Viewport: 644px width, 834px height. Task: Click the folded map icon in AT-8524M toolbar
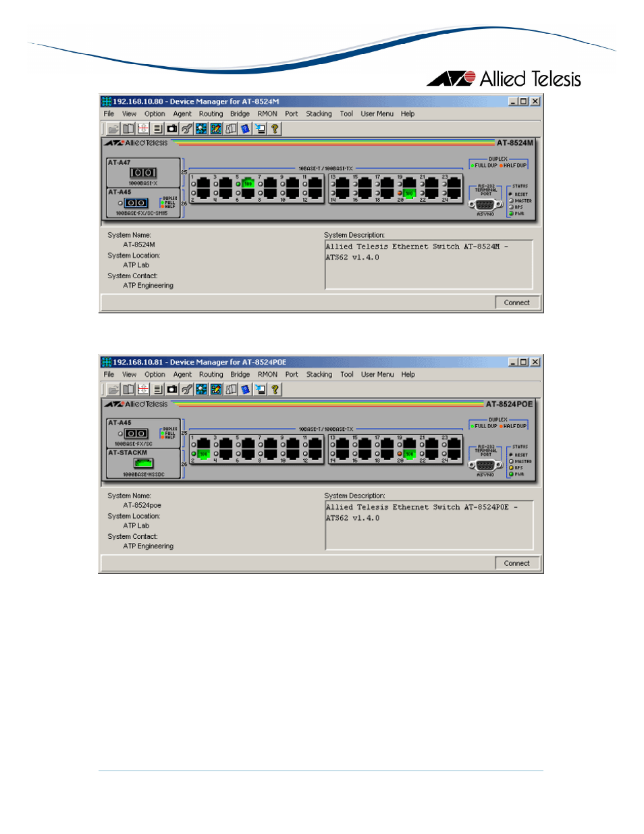(x=231, y=128)
